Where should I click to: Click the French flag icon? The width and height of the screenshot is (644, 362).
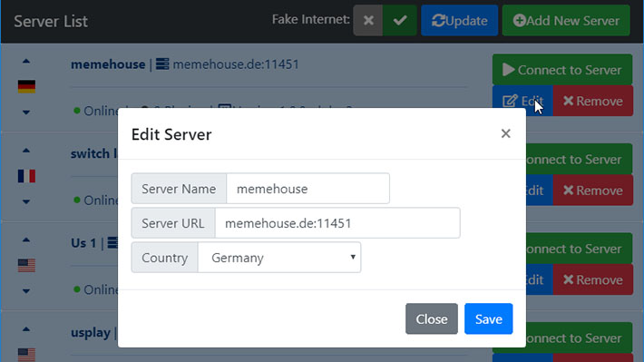(26, 176)
